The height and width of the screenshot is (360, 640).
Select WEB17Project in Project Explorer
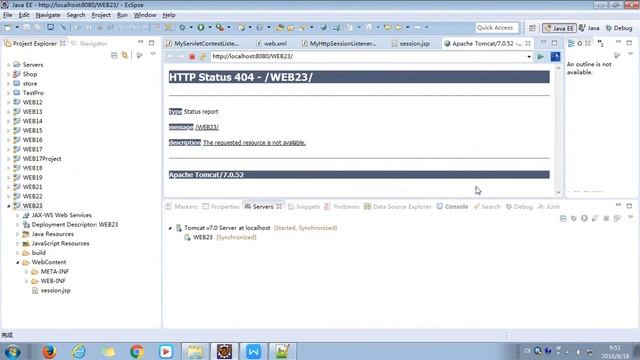point(42,159)
